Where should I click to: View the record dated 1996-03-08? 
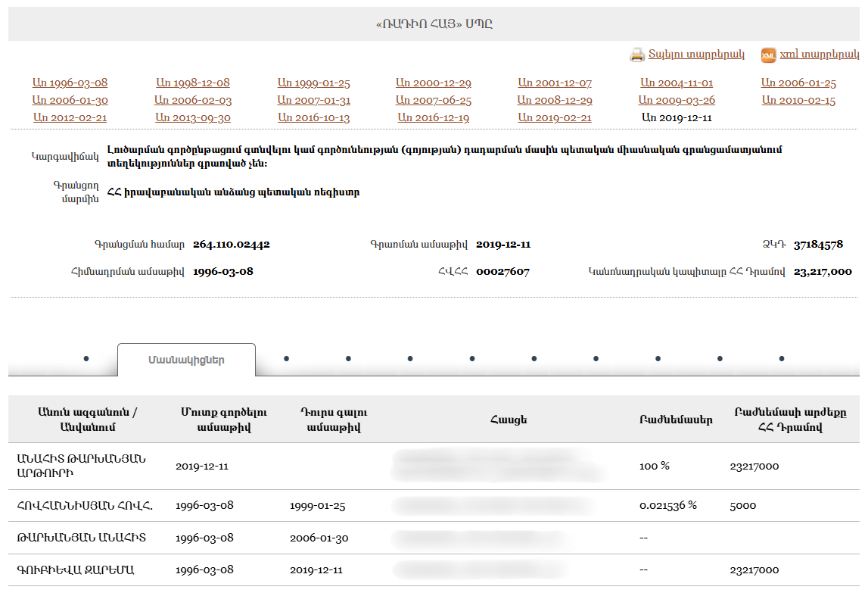tap(70, 83)
